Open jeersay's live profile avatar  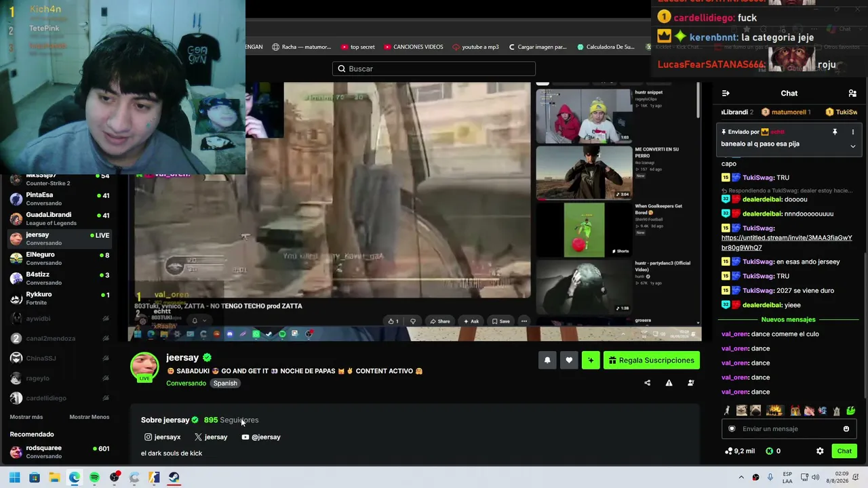click(x=144, y=367)
